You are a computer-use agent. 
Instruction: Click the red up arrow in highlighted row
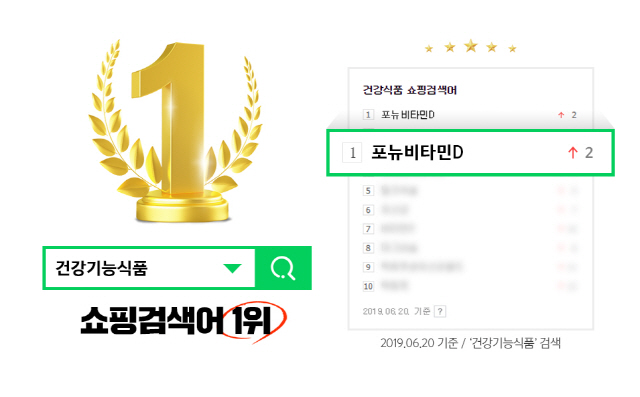tap(573, 153)
